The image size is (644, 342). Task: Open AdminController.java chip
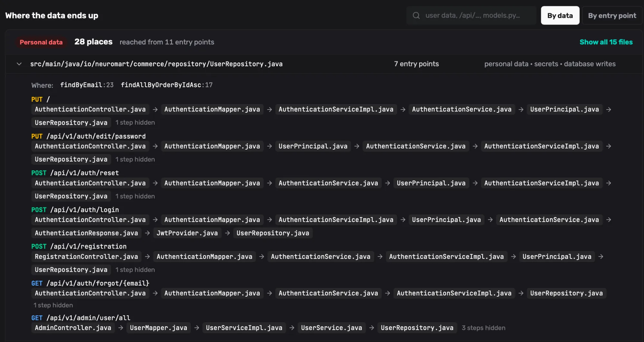pos(73,328)
